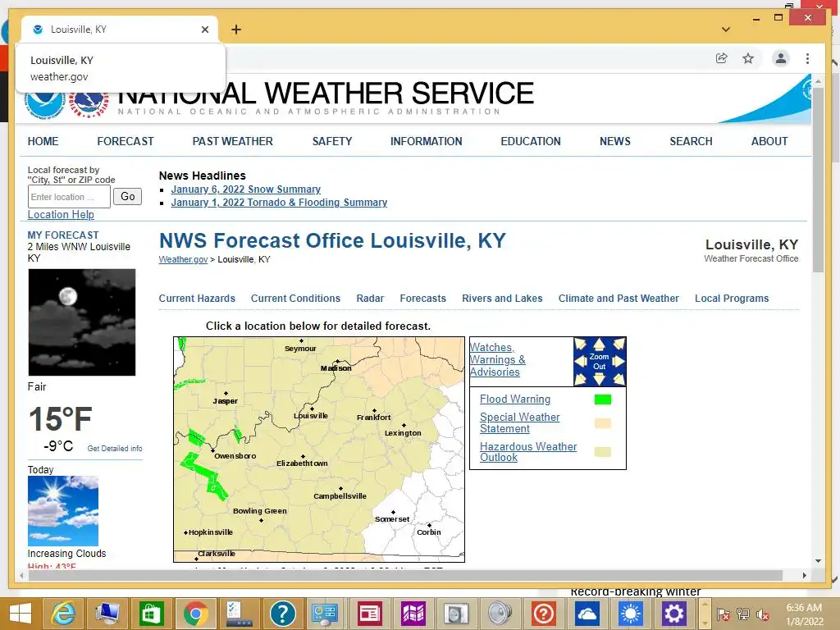Open the ABOUT menu

(769, 141)
